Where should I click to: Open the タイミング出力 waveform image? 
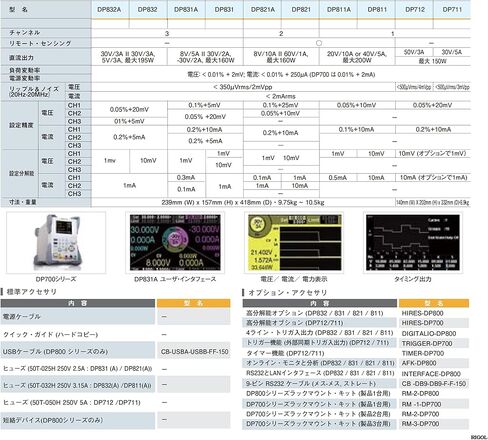pyautogui.click(x=413, y=243)
